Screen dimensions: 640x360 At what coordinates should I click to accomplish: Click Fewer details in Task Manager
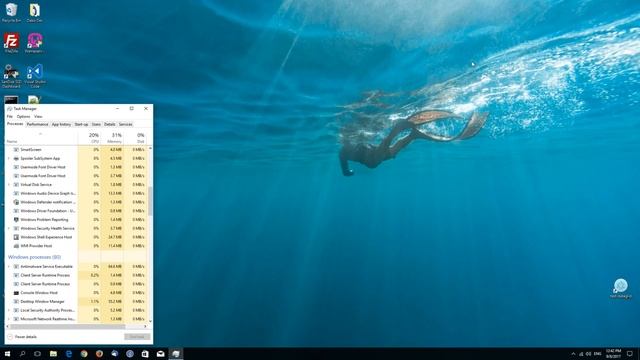[22, 337]
